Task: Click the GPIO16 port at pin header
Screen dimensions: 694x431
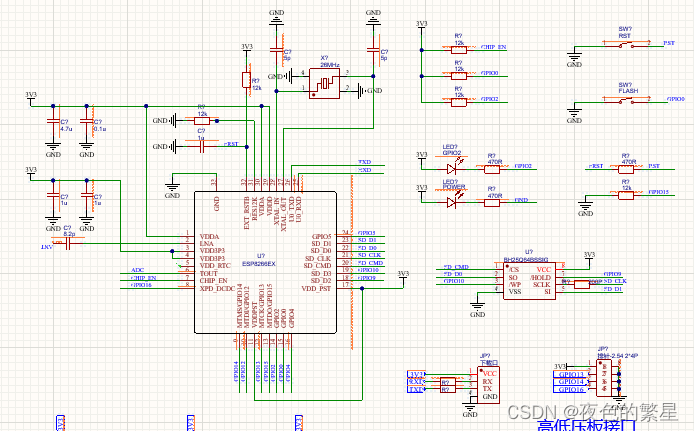Action: coord(571,389)
